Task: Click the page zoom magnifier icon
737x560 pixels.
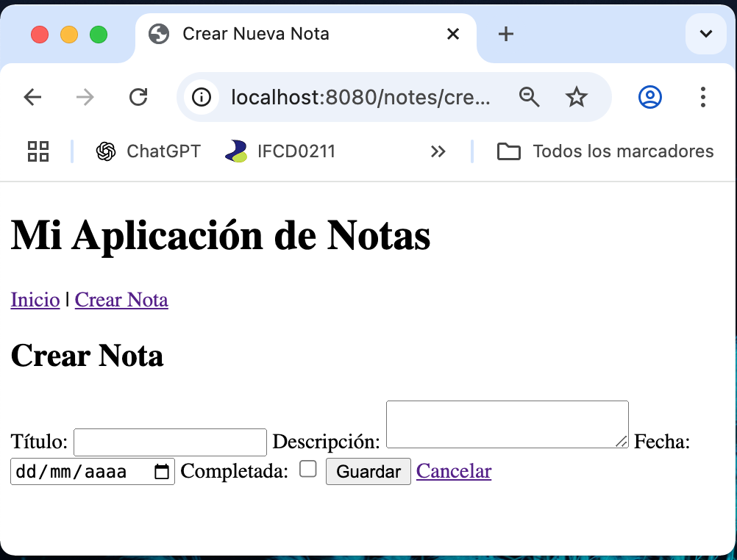Action: 530,96
